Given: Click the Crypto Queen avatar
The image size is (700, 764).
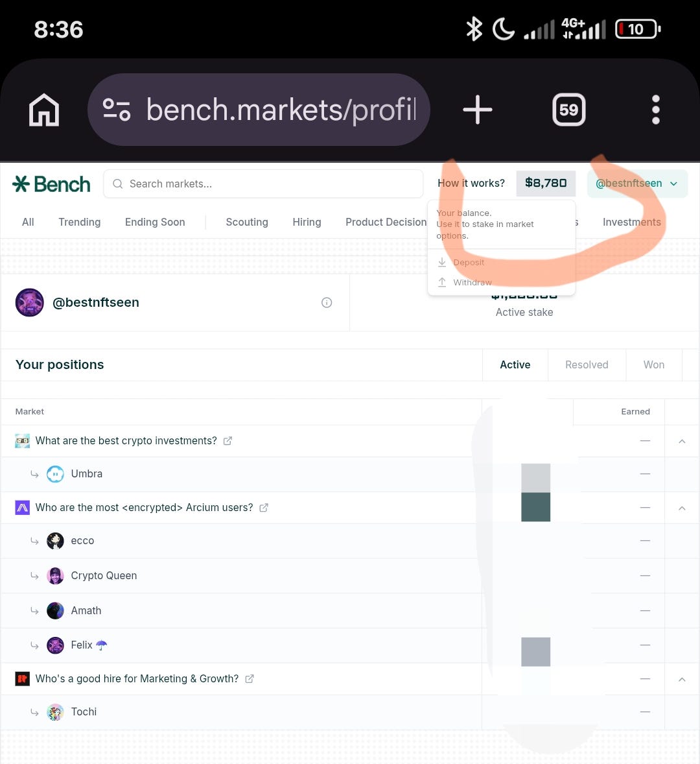Looking at the screenshot, I should click(55, 576).
